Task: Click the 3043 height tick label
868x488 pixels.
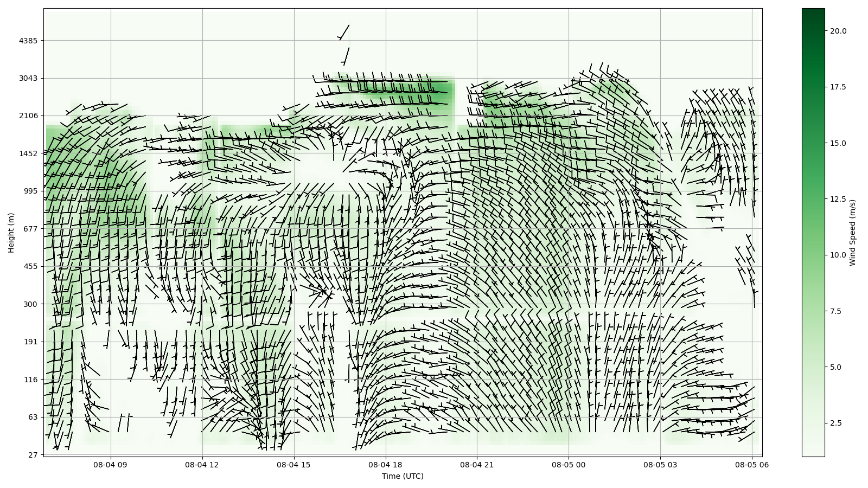Action: click(28, 78)
